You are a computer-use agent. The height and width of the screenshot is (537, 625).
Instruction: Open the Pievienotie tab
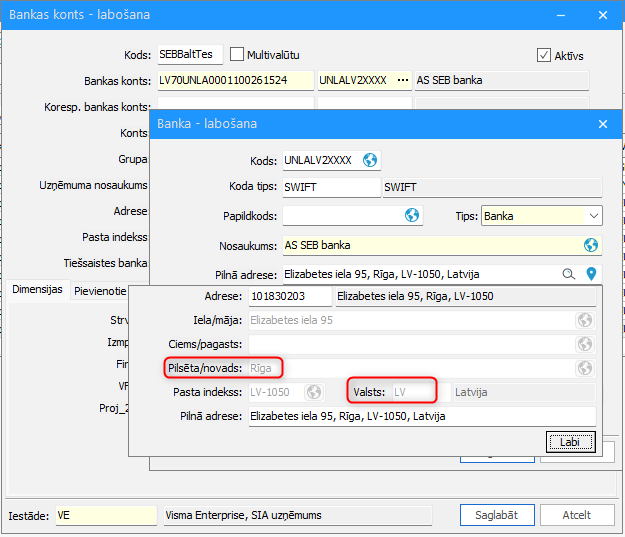click(100, 291)
